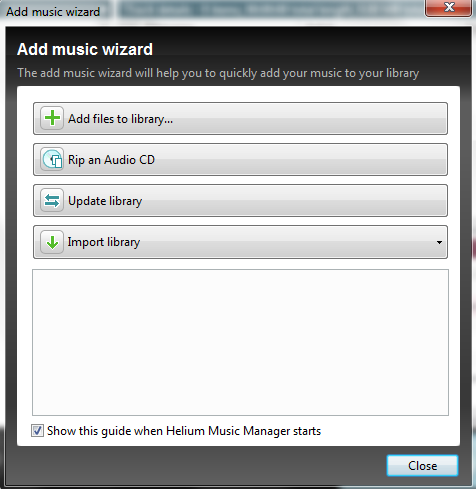Uncheck 'Show this guide' startup checkbox
The image size is (476, 489).
(37, 430)
